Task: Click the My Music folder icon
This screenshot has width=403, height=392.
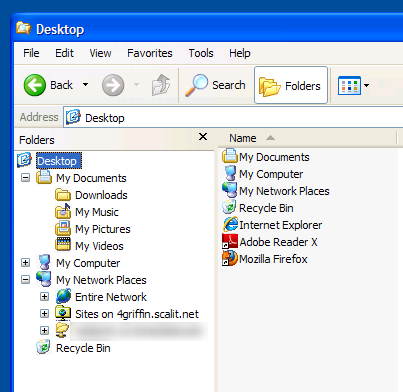Action: 63,211
